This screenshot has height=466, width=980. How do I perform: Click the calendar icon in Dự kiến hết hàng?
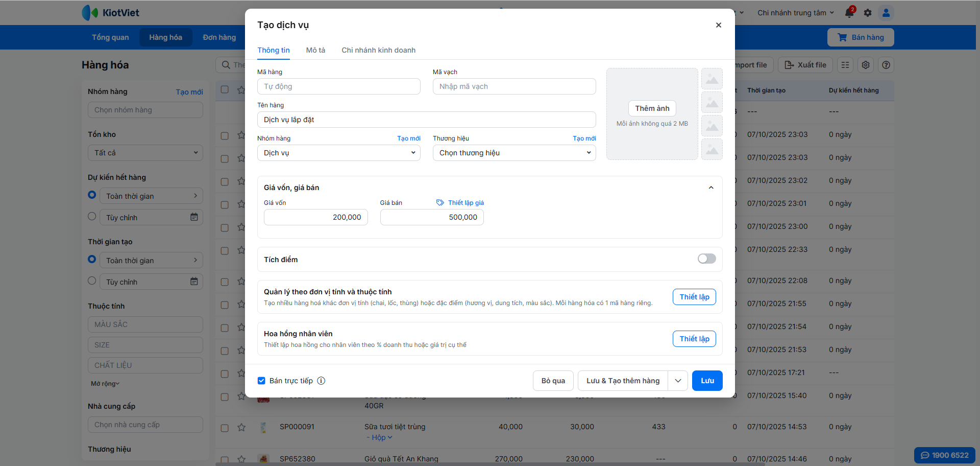click(x=194, y=217)
